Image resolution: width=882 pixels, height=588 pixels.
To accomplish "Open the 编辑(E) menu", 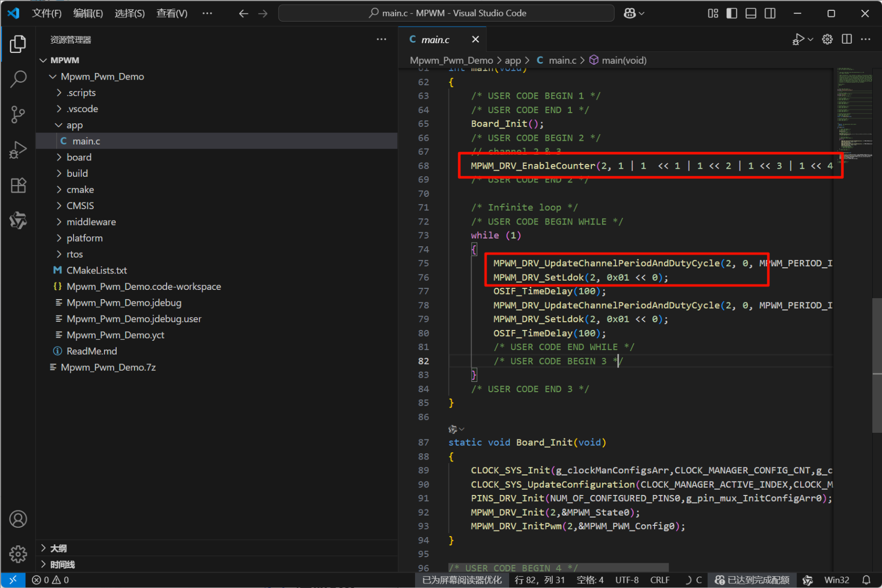I will 88,13.
